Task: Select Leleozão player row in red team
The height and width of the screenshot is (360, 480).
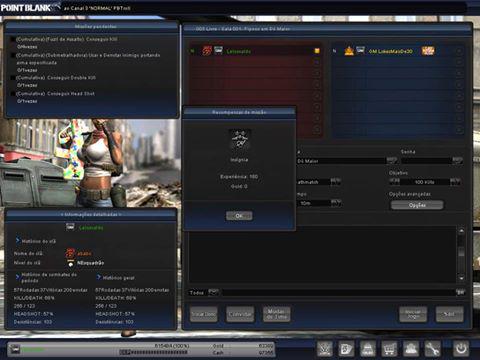Action: [x=255, y=51]
